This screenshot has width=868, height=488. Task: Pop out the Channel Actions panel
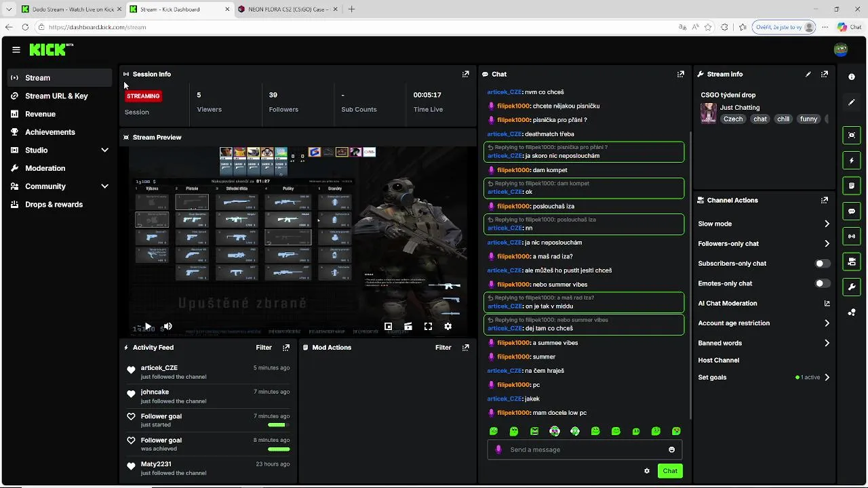825,200
